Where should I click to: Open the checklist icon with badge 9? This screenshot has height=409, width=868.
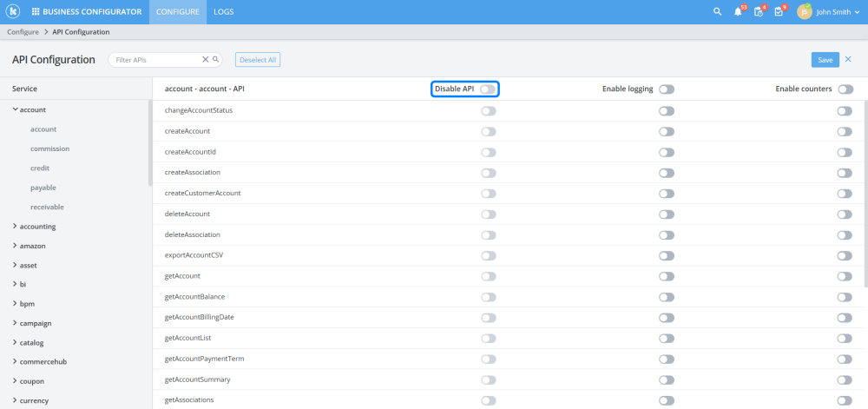779,11
